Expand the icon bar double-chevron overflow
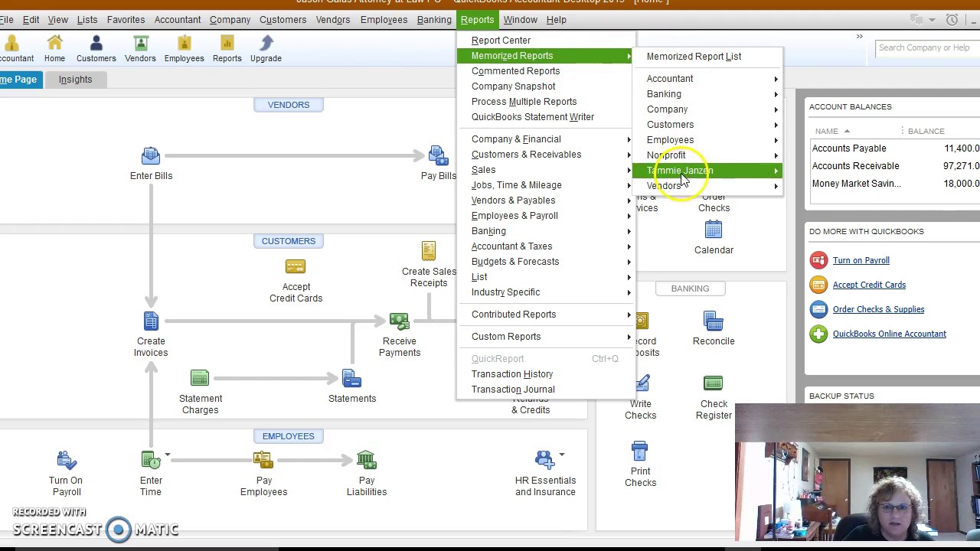 click(x=859, y=37)
